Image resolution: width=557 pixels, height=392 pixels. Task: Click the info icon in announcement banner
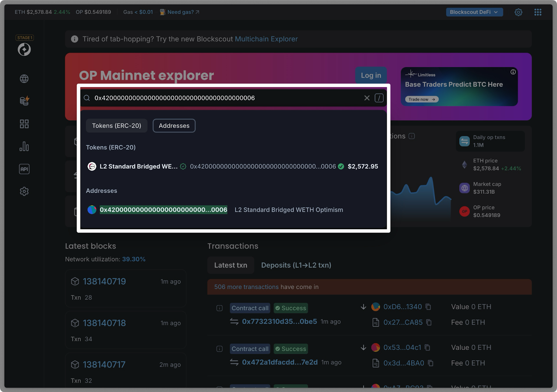[x=74, y=39]
